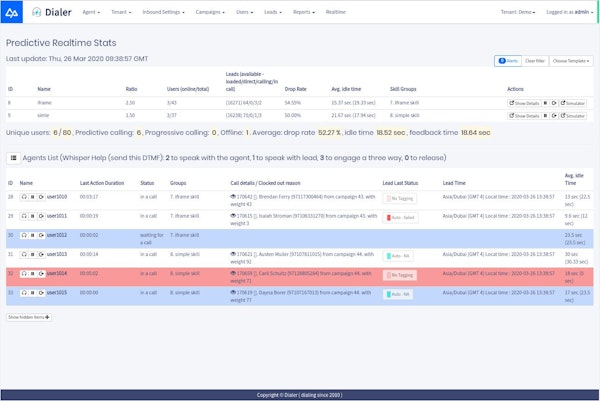The image size is (600, 401).
Task: Click the Last Action Duration column header
Action: tap(102, 183)
